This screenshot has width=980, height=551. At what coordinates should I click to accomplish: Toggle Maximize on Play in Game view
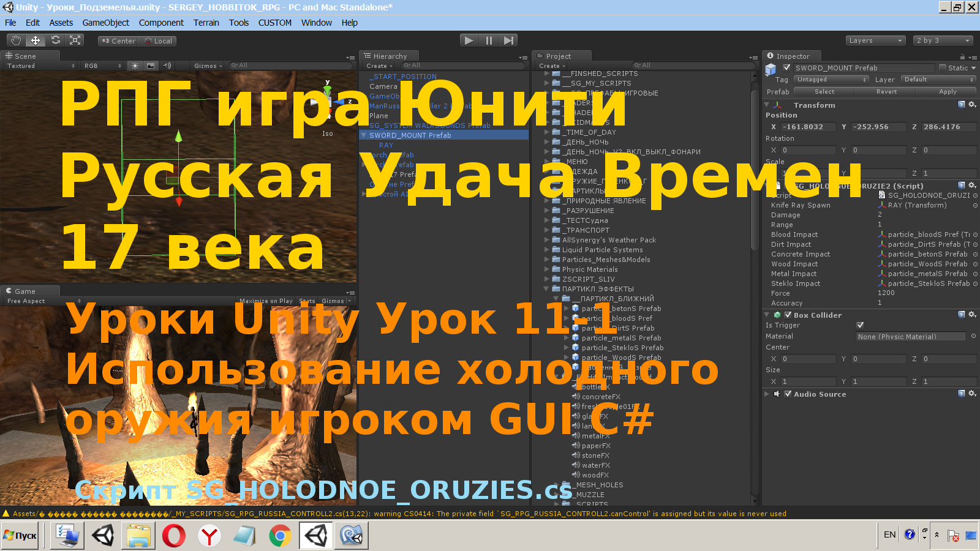(x=266, y=301)
